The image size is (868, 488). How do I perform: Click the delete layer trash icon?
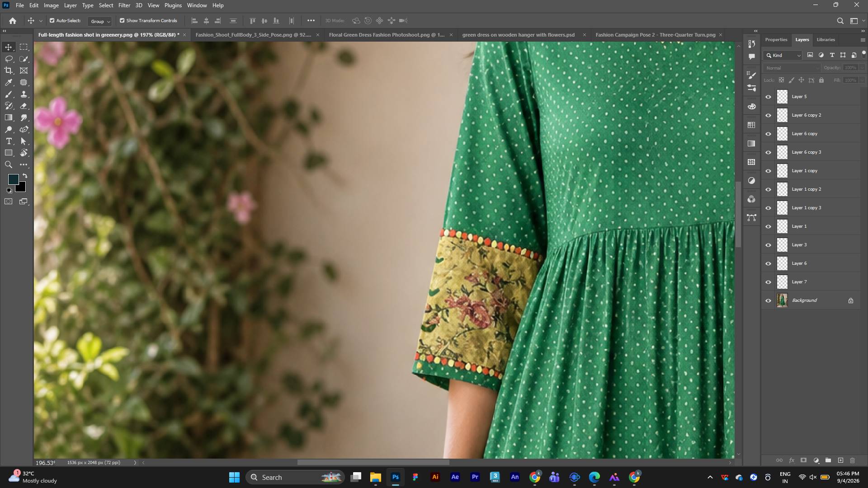tap(853, 460)
